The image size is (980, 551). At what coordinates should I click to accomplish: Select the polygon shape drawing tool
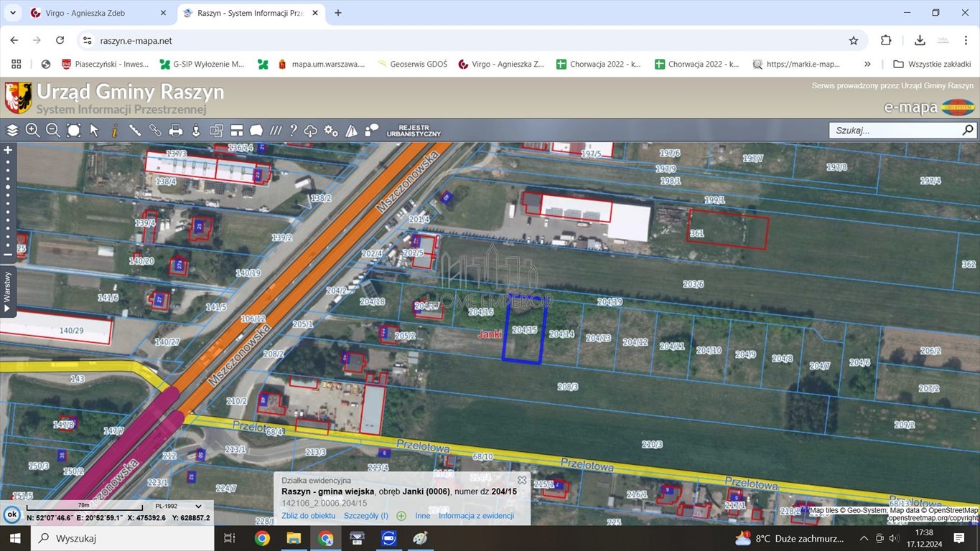(256, 130)
